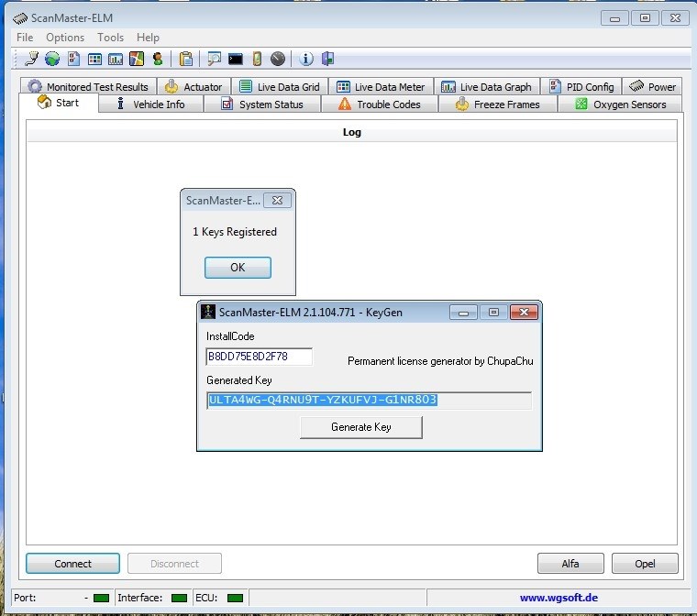Click the black terminal console icon
Image resolution: width=697 pixels, height=616 pixels.
236,59
